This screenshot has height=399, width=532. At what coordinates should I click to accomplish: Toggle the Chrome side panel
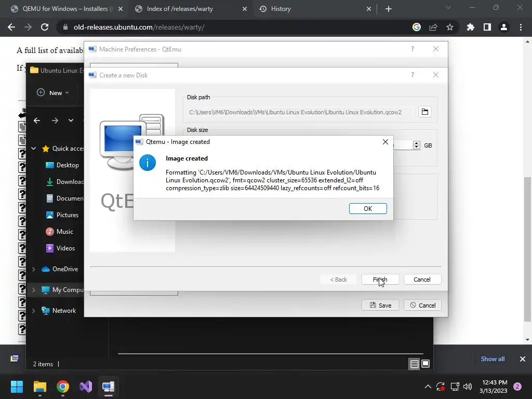(487, 27)
